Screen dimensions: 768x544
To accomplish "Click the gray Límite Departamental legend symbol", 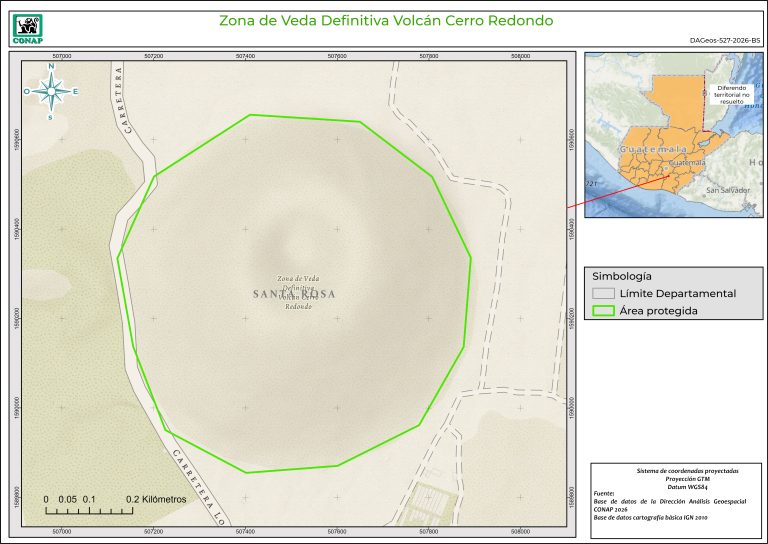I will click(x=603, y=294).
